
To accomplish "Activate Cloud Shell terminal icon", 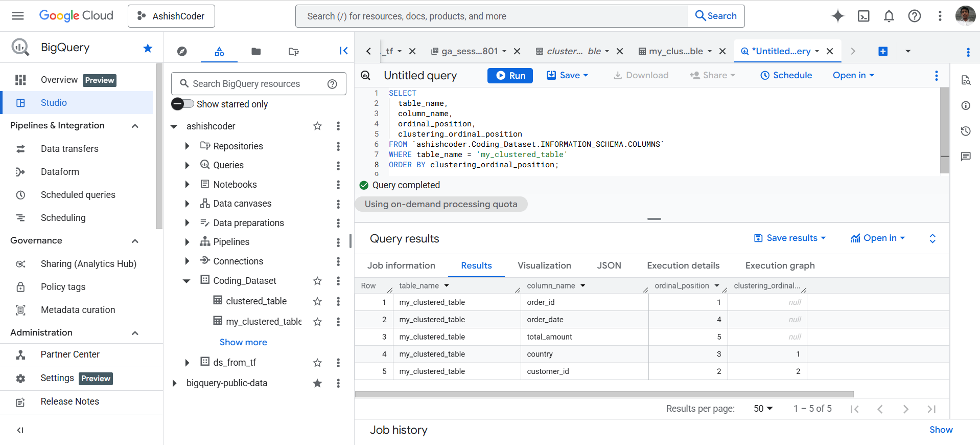I will [864, 16].
